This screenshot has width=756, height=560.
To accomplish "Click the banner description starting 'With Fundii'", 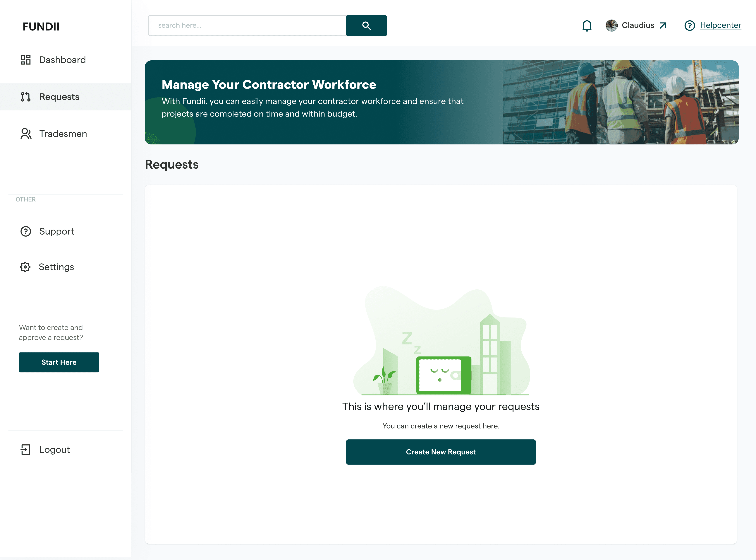I will [313, 107].
